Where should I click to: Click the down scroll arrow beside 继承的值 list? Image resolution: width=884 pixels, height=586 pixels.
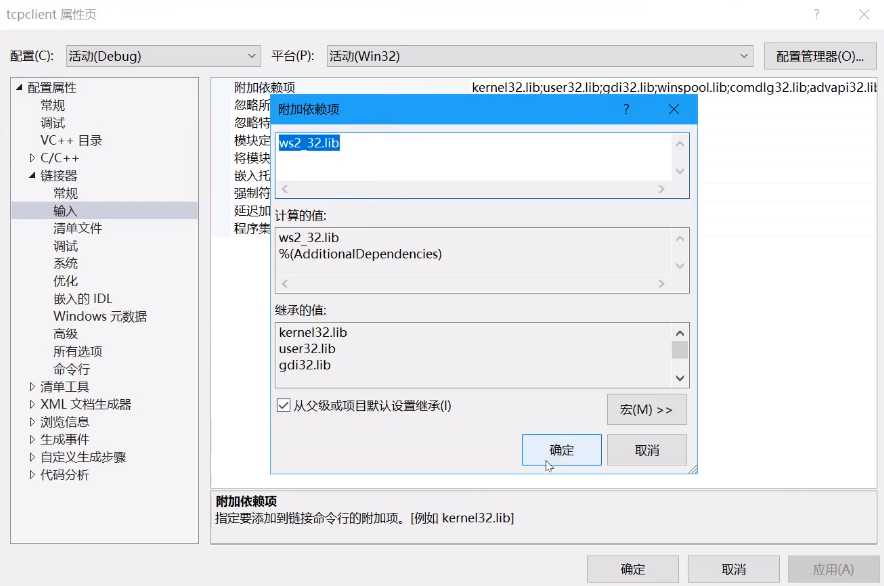click(x=680, y=375)
